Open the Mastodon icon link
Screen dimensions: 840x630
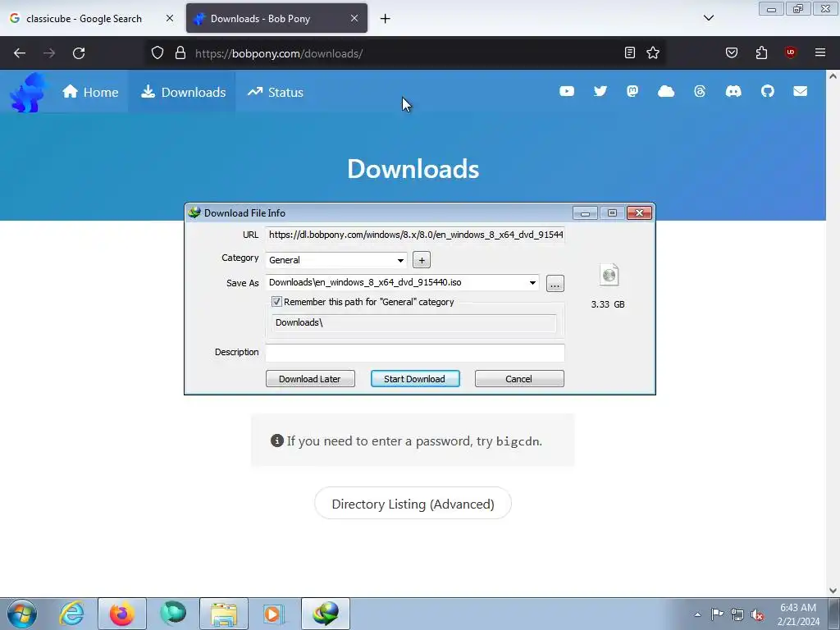tap(632, 92)
